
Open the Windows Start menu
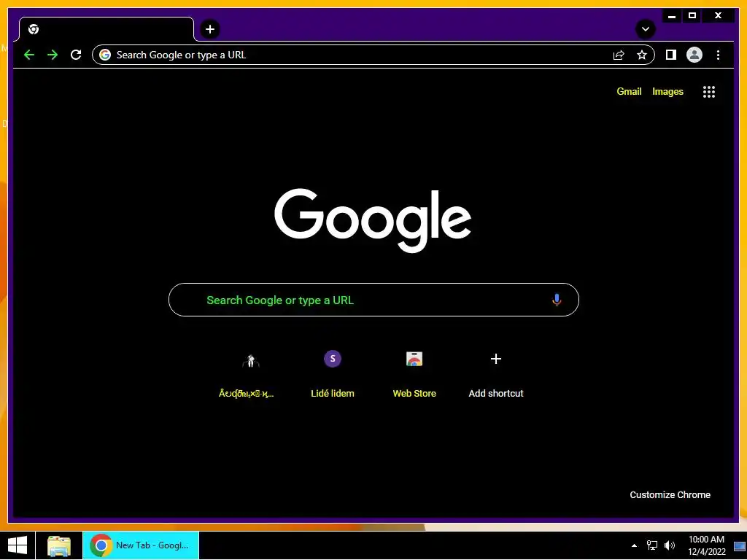18,545
